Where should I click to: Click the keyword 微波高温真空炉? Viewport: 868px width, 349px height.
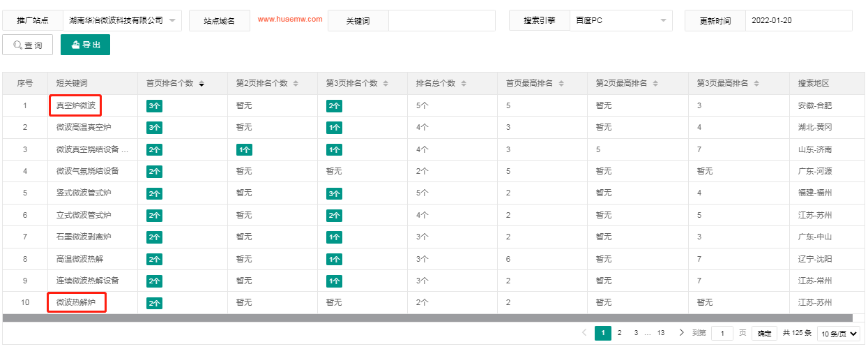pyautogui.click(x=84, y=128)
